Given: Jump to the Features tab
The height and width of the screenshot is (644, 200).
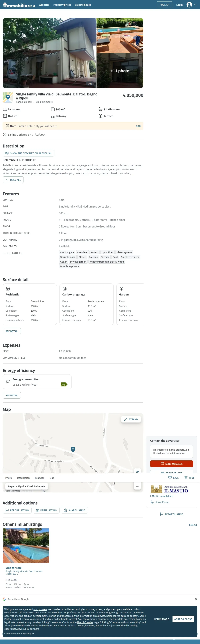Looking at the screenshot, I should tap(40, 478).
